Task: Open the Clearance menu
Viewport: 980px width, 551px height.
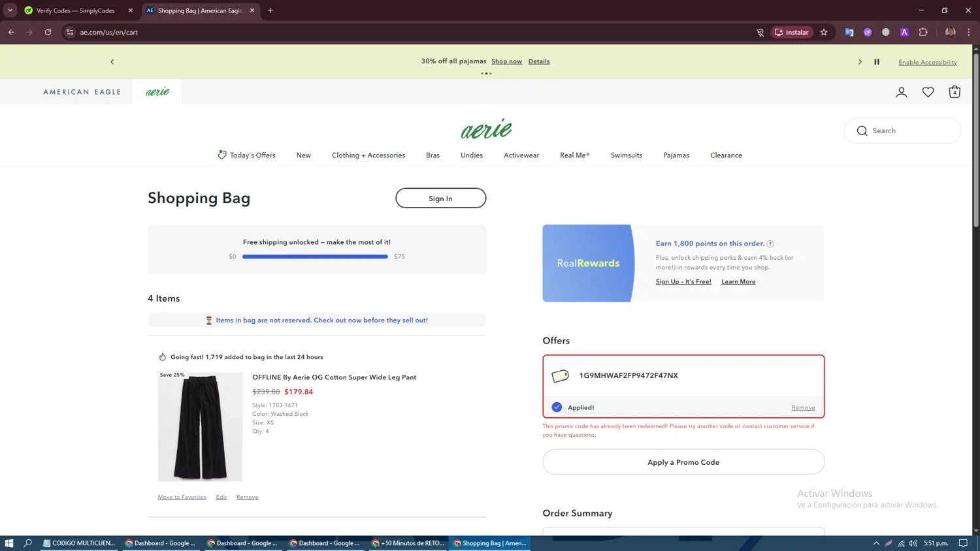Action: coord(726,155)
